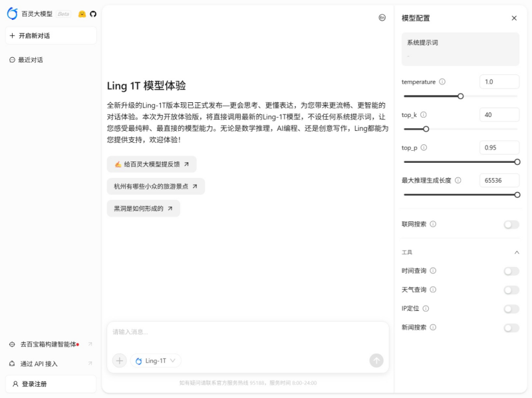Viewport: 532px width, 398px height.
Task: Click the send arrow icon in chat input
Action: (x=376, y=360)
